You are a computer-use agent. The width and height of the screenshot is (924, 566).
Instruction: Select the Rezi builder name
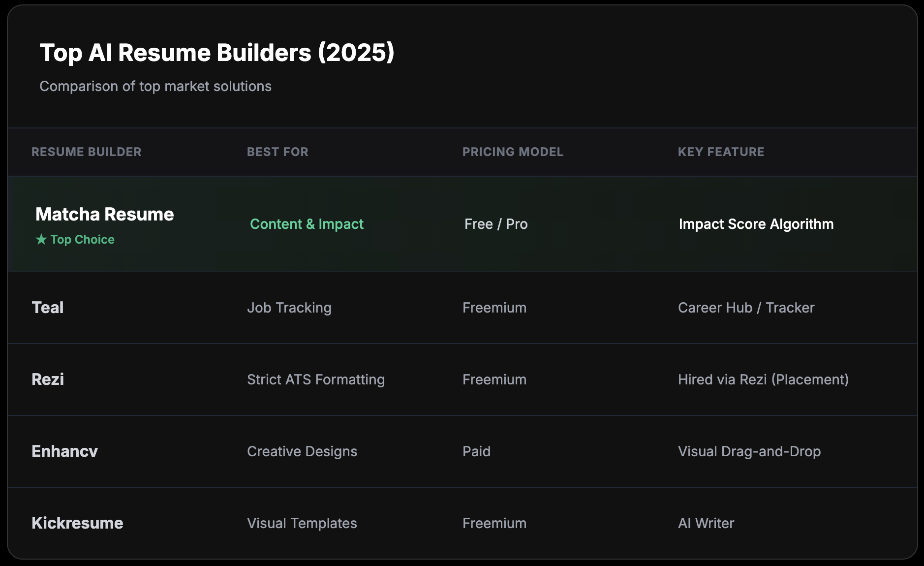[x=48, y=379]
